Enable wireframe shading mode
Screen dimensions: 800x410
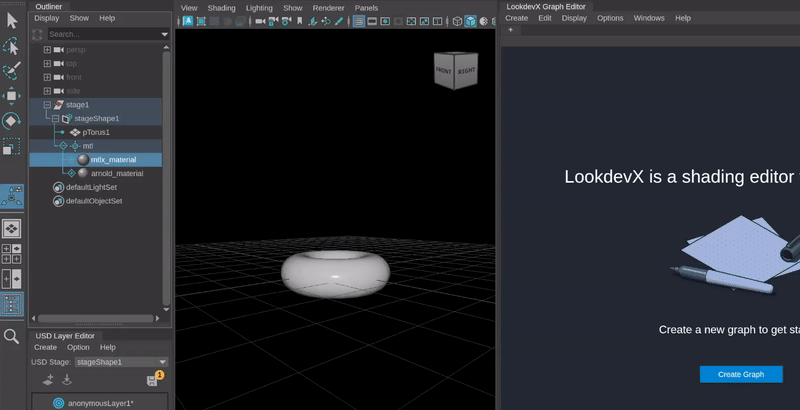click(x=457, y=21)
